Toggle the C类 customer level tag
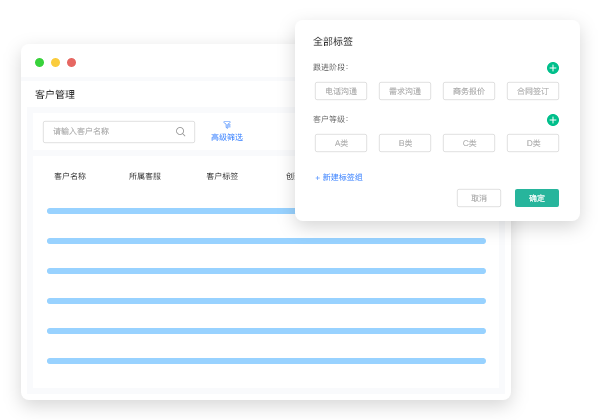The image size is (600, 420). [469, 143]
